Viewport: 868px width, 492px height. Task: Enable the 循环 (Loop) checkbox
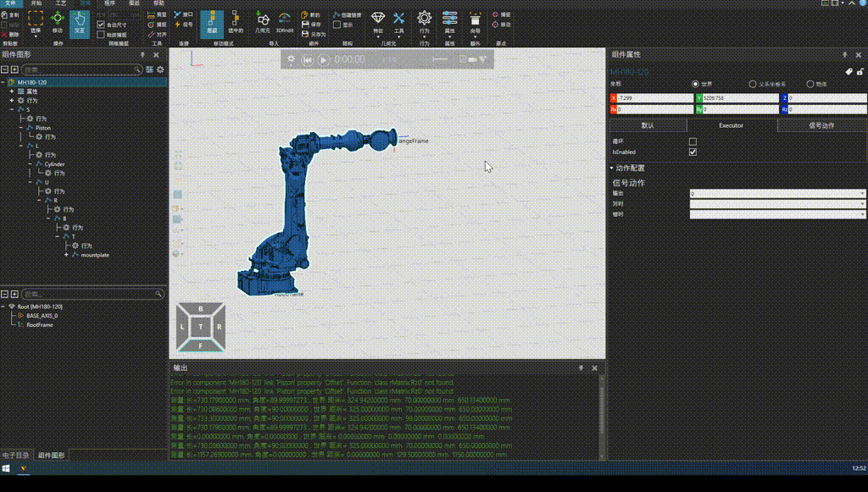click(693, 141)
